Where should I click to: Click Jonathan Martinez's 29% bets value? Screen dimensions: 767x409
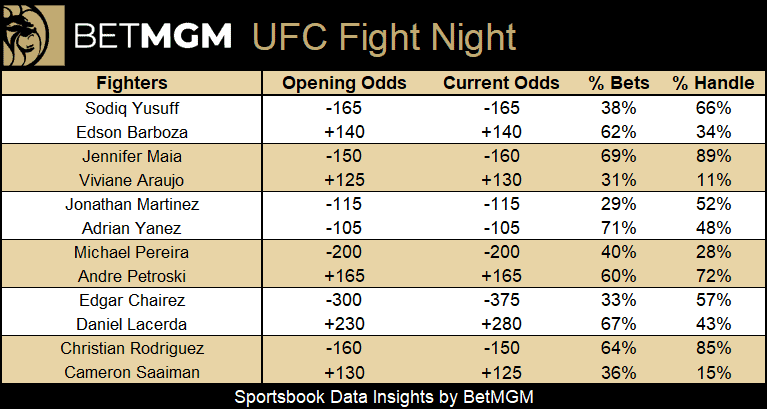coord(619,204)
